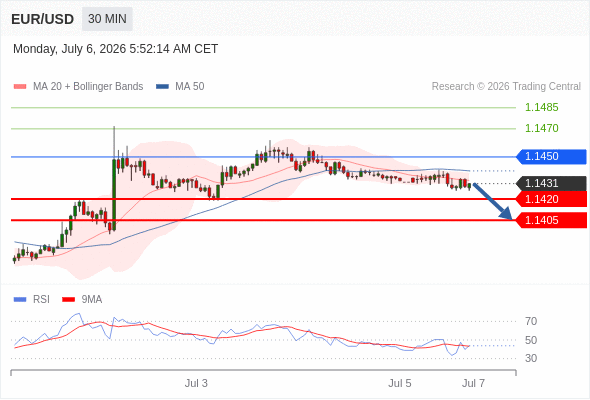Click the blue downward forecast arrow
The image size is (590, 400).
coord(493,201)
